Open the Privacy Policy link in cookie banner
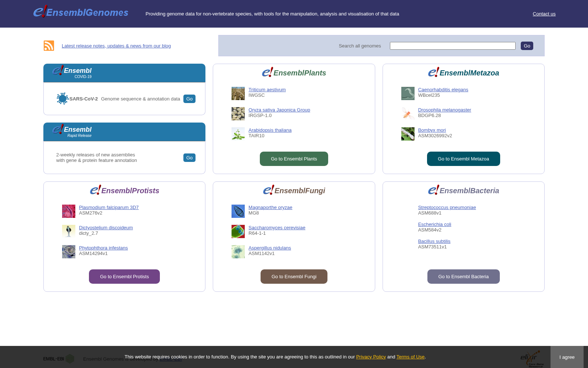 [371, 357]
